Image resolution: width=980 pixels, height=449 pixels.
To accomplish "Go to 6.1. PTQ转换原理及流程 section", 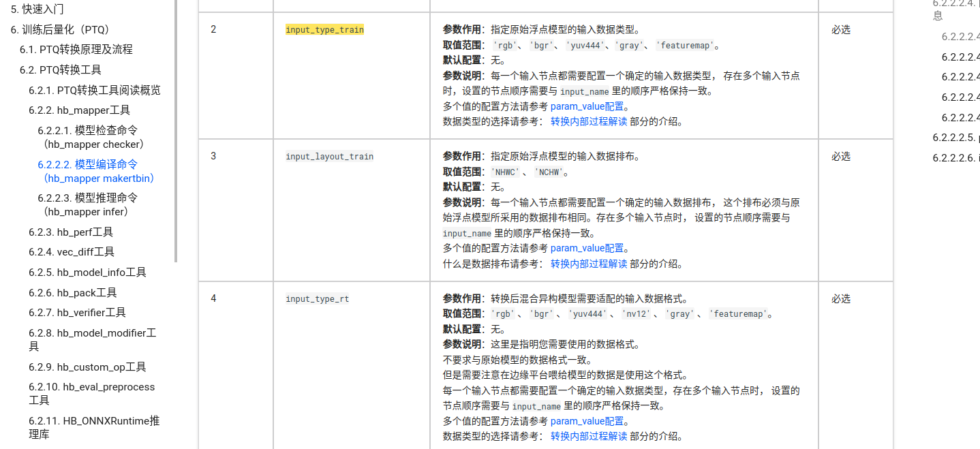I will pyautogui.click(x=76, y=50).
